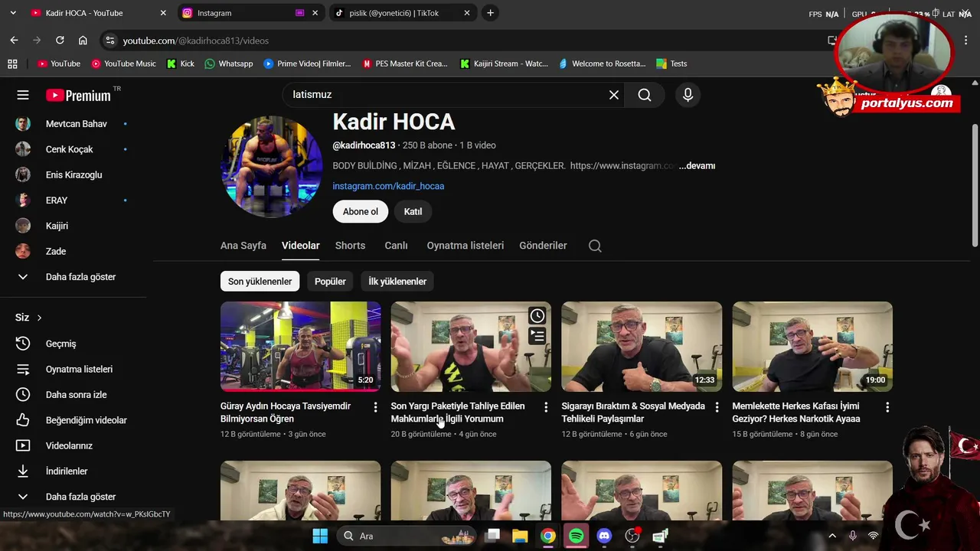Screen dimensions: 980x551
Task: Click the YouTube Premium logo
Action: pyautogui.click(x=78, y=95)
